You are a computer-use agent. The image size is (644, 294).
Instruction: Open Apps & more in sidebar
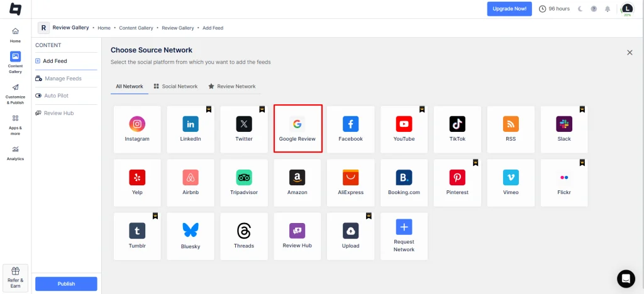tap(16, 124)
